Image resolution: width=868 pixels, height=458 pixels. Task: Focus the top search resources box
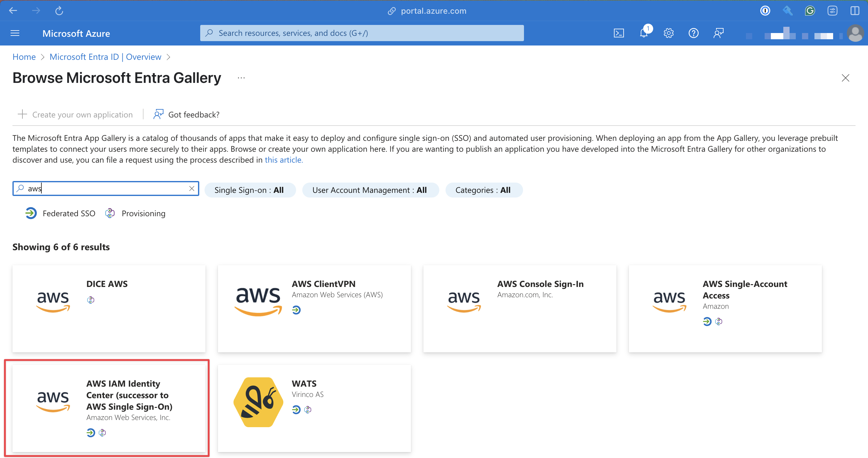[x=362, y=33]
